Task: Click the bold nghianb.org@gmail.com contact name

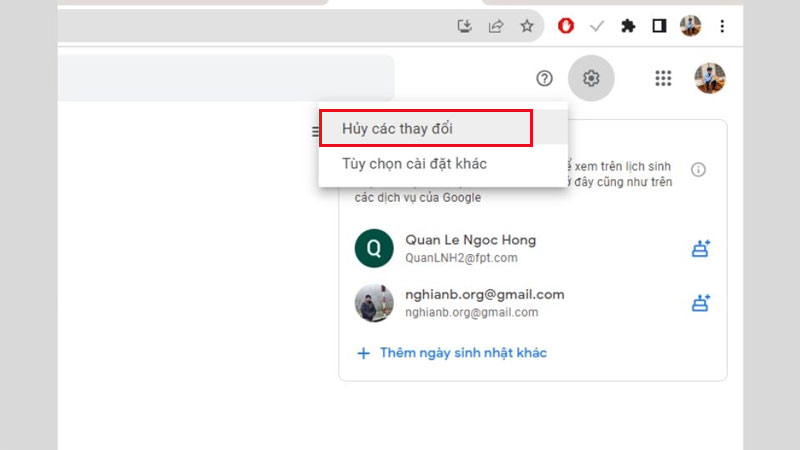Action: [485, 294]
